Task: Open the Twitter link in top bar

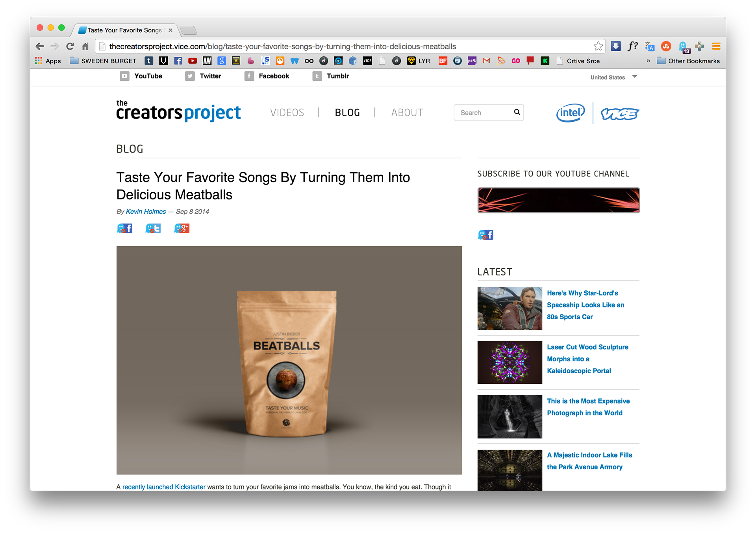Action: point(203,76)
